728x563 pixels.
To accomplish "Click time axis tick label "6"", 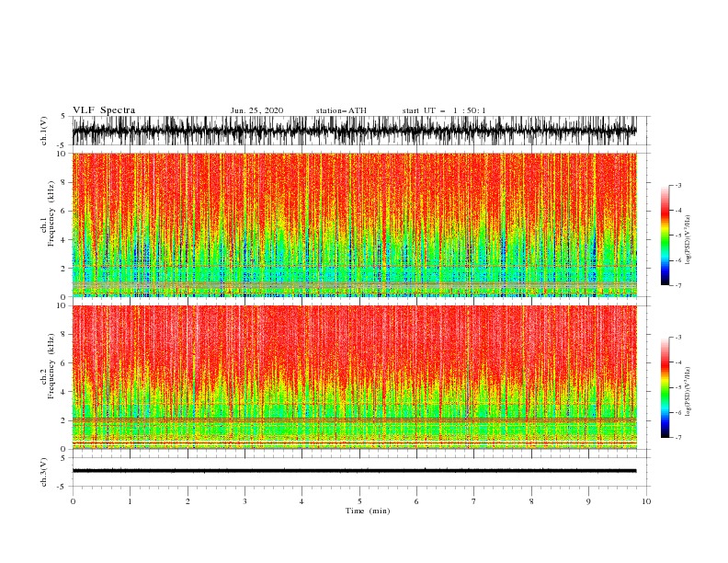I will [416, 501].
